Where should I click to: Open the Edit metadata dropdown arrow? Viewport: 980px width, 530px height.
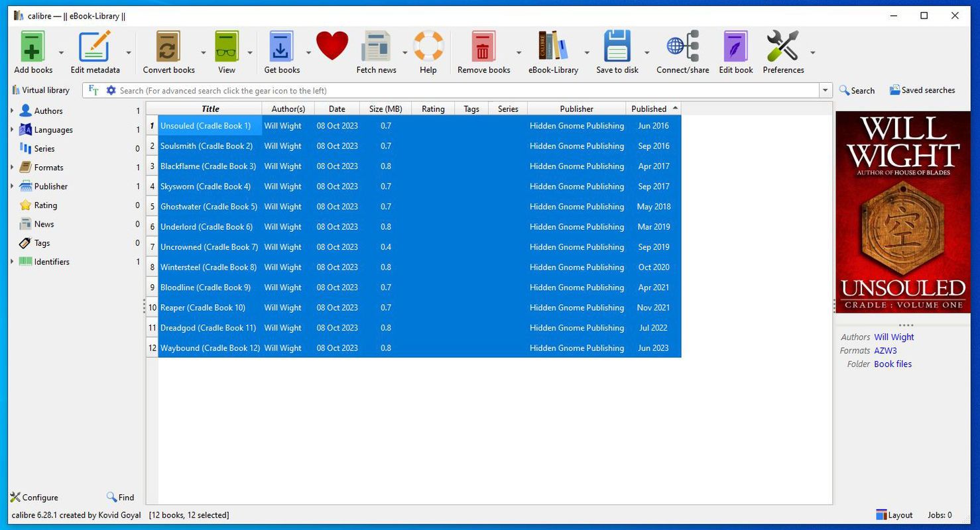(129, 53)
